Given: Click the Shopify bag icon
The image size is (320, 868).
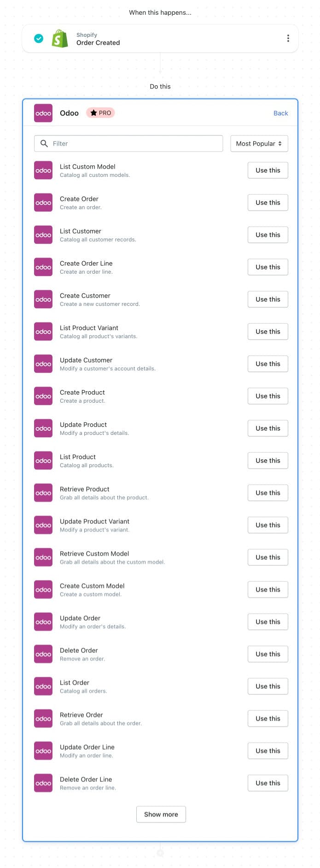Looking at the screenshot, I should point(60,39).
